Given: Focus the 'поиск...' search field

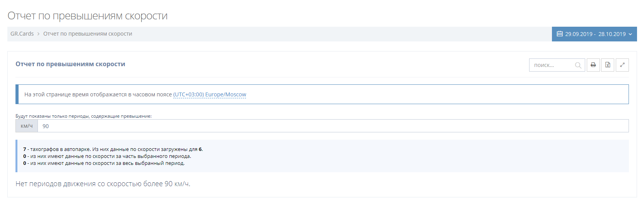Looking at the screenshot, I should point(552,65).
